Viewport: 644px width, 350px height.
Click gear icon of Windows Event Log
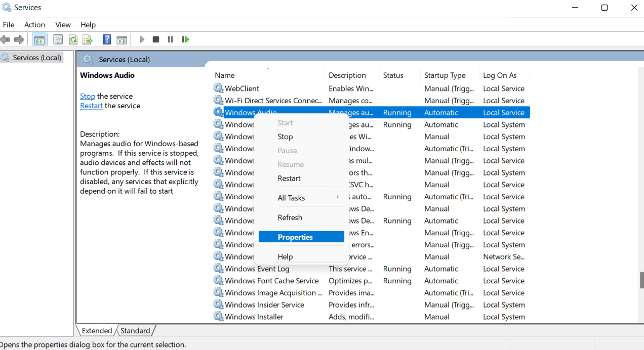[218, 269]
